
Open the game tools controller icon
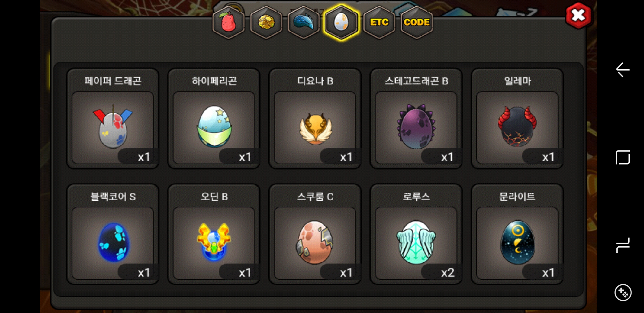[x=623, y=292]
